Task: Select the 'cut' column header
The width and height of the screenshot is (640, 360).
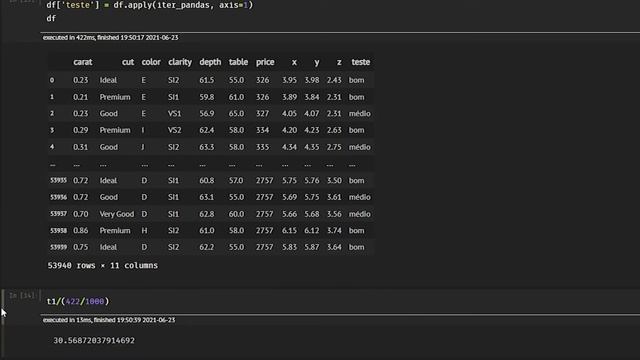Action: pyautogui.click(x=128, y=62)
